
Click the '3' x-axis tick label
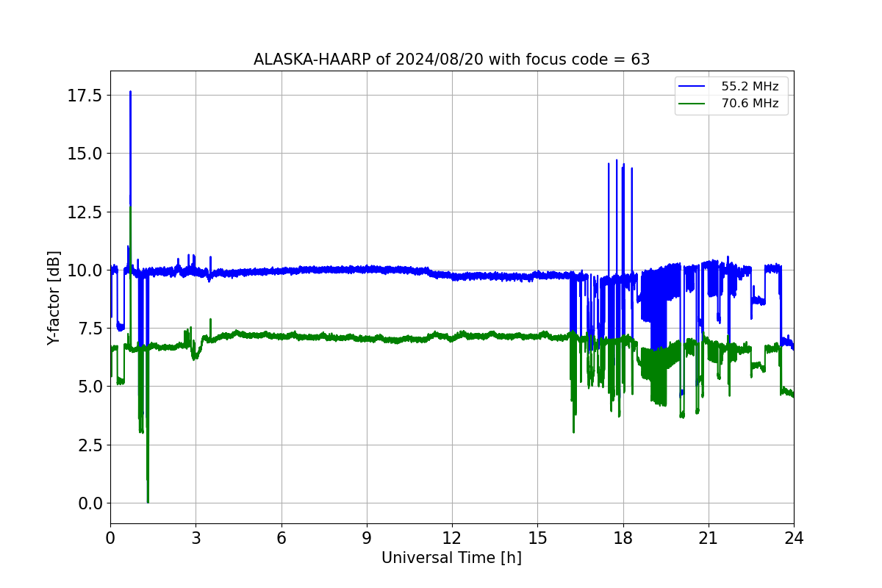pyautogui.click(x=196, y=538)
